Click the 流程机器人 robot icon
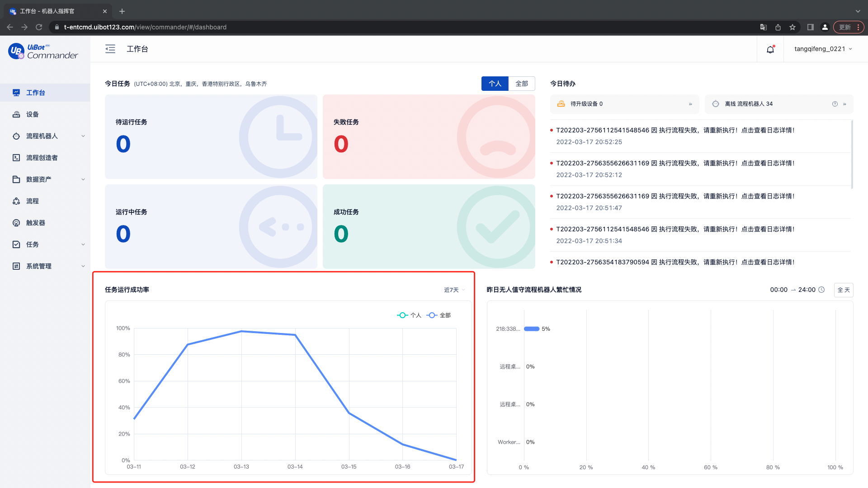 point(16,136)
